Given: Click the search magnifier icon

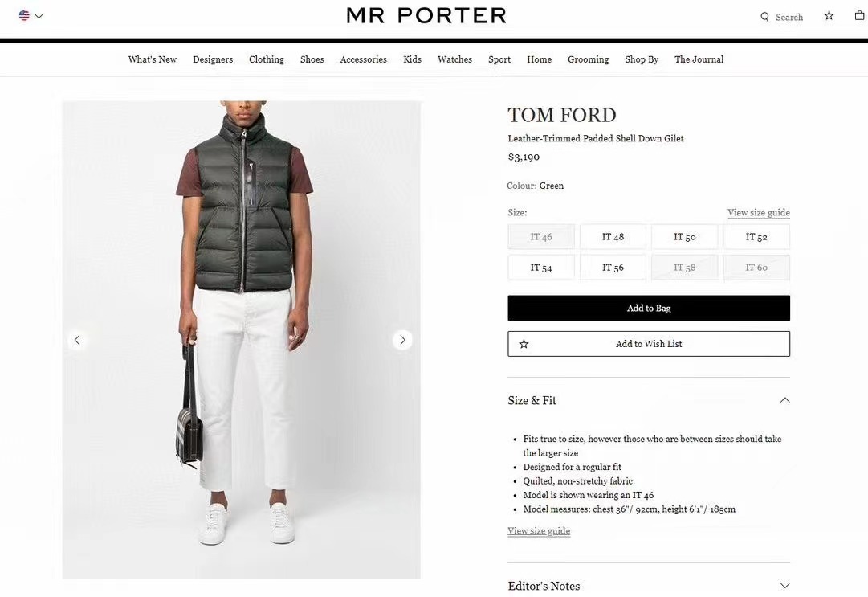Looking at the screenshot, I should [764, 17].
